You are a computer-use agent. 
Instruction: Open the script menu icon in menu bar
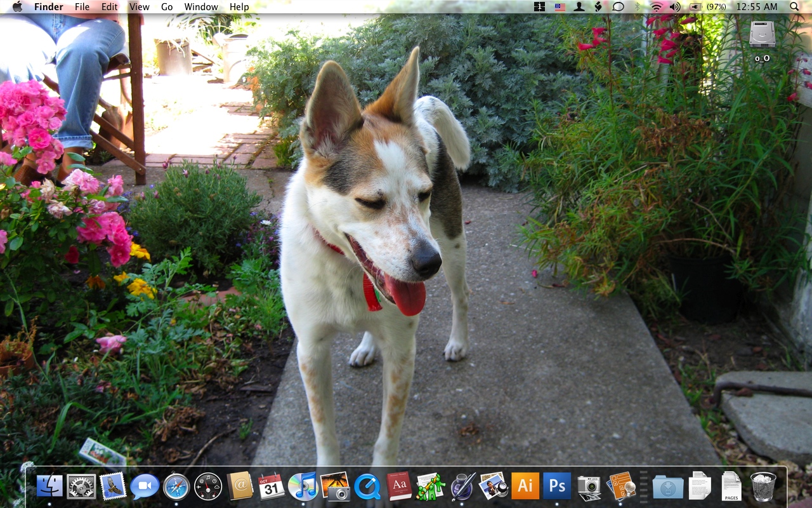tap(598, 6)
